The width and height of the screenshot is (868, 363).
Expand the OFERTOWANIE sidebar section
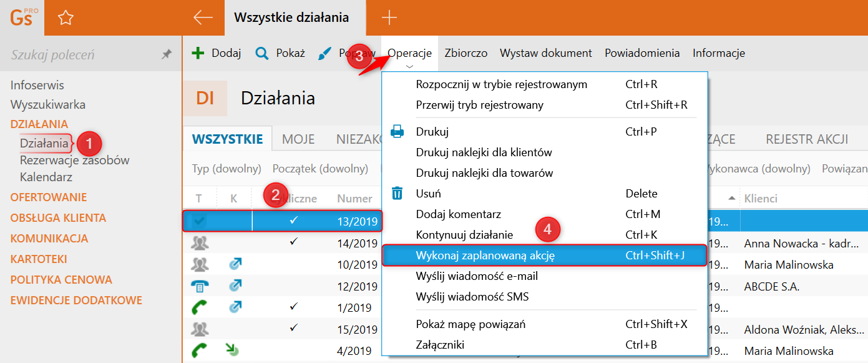point(49,197)
